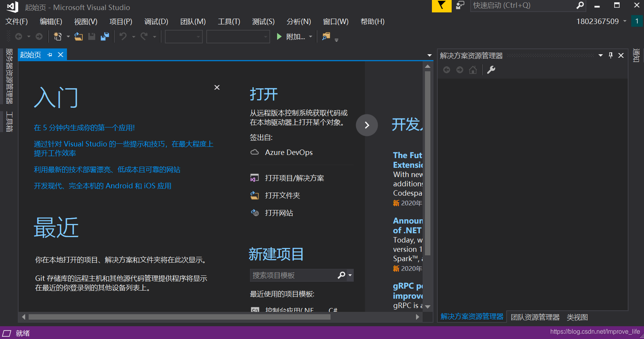
Task: Open the redo history dropdown arrow
Action: [x=154, y=37]
